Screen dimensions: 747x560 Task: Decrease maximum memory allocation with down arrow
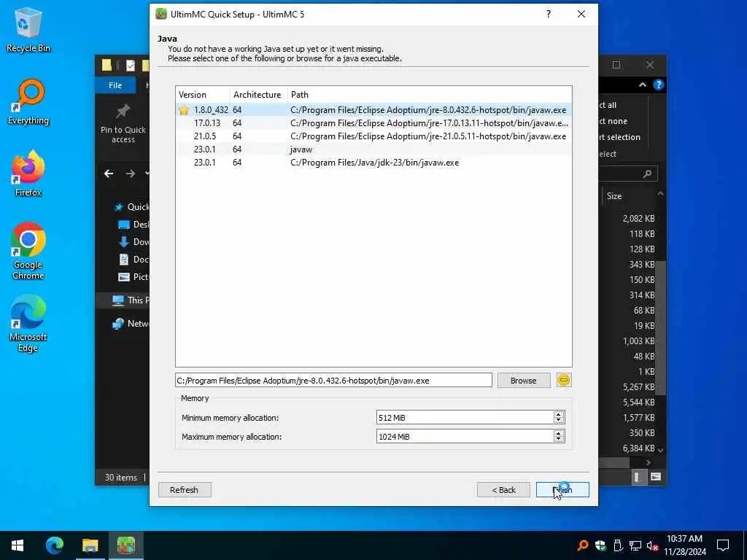[559, 440]
